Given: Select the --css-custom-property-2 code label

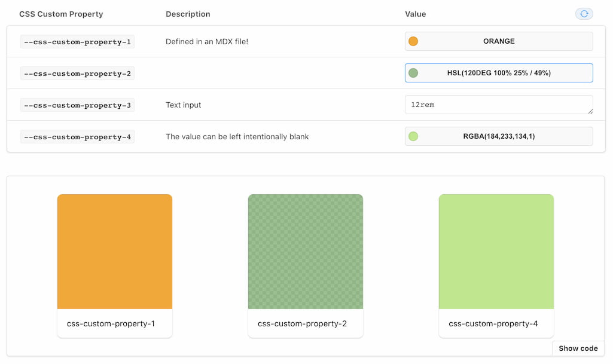Looking at the screenshot, I should tap(77, 73).
